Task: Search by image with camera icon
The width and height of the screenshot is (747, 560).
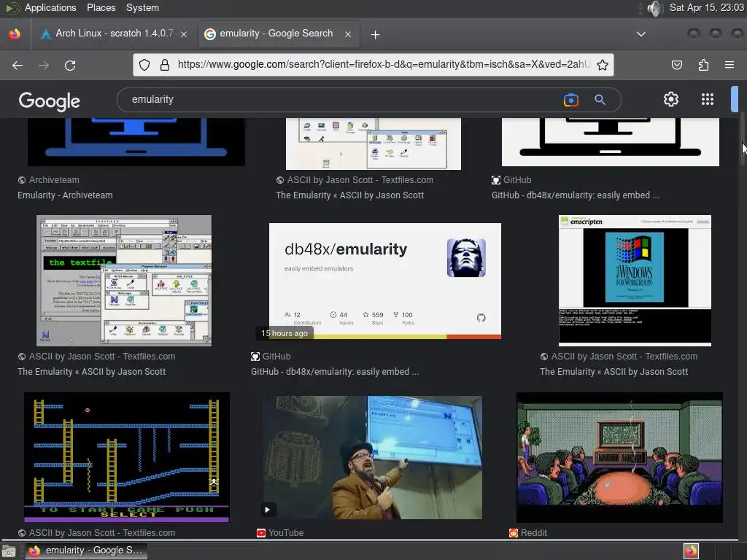Action: point(570,99)
